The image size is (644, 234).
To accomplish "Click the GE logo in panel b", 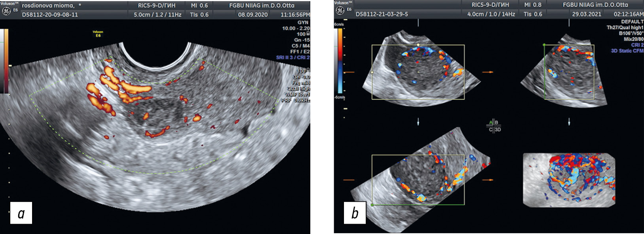I will coord(340,11).
